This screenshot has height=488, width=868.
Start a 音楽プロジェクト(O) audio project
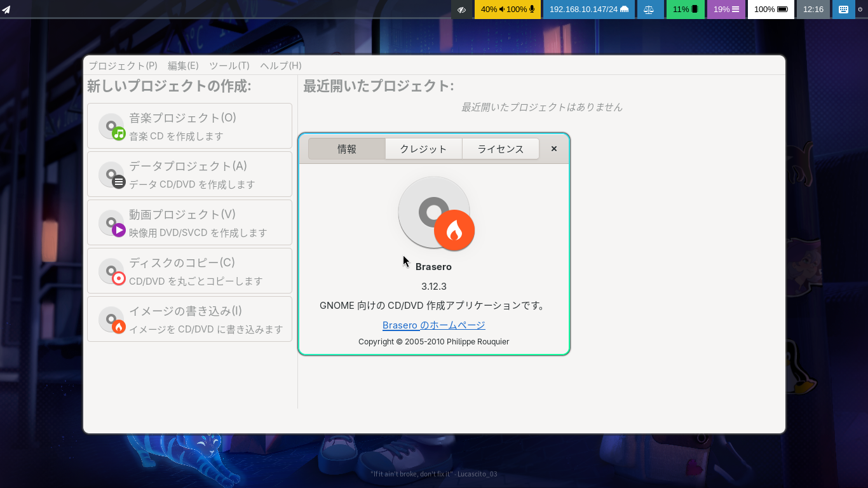coord(189,126)
